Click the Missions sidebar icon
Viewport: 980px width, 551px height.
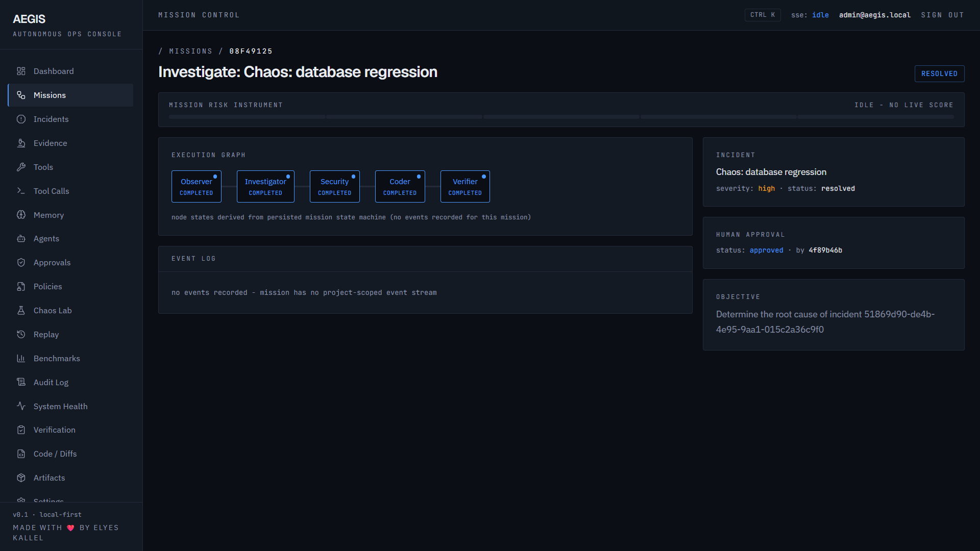(21, 95)
